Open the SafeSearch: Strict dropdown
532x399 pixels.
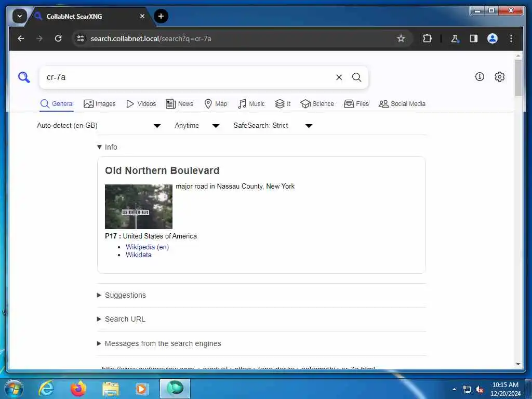[273, 126]
